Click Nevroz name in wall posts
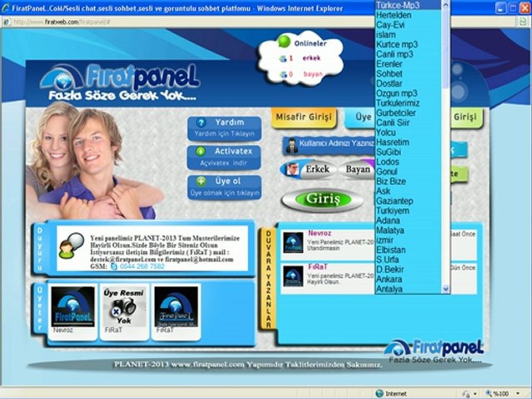This screenshot has width=532, height=399. (320, 233)
